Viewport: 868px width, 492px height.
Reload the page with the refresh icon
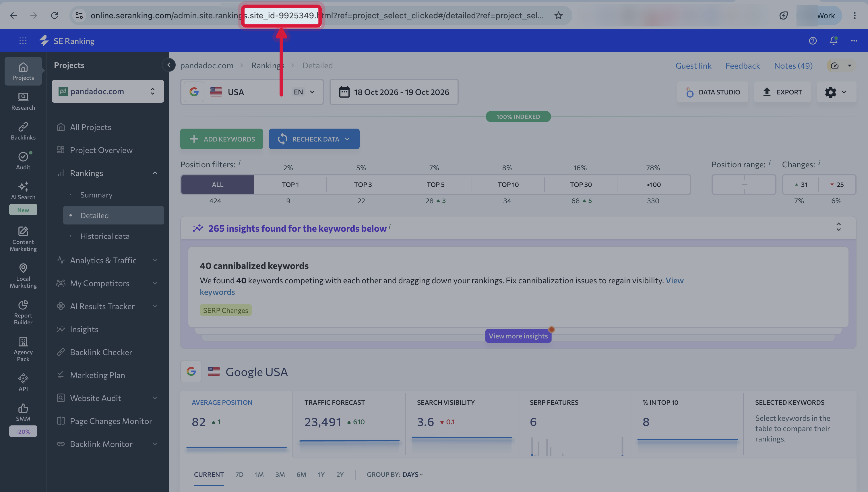55,16
